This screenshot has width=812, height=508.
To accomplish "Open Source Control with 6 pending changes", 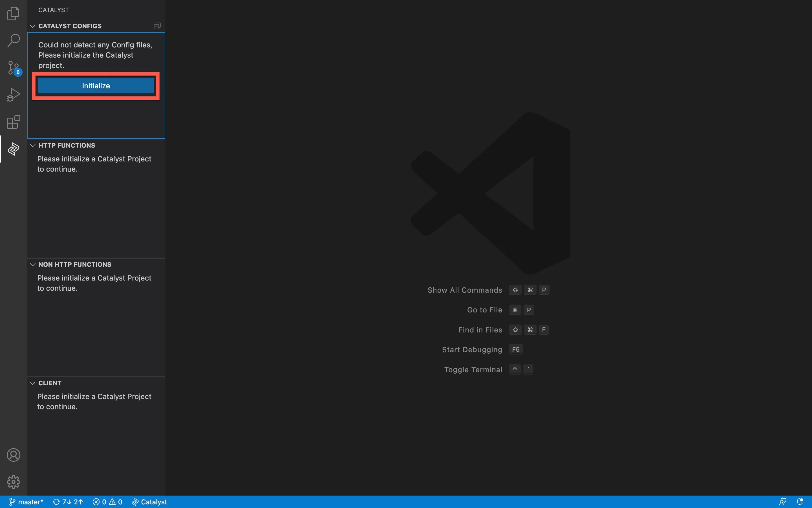I will [x=14, y=68].
